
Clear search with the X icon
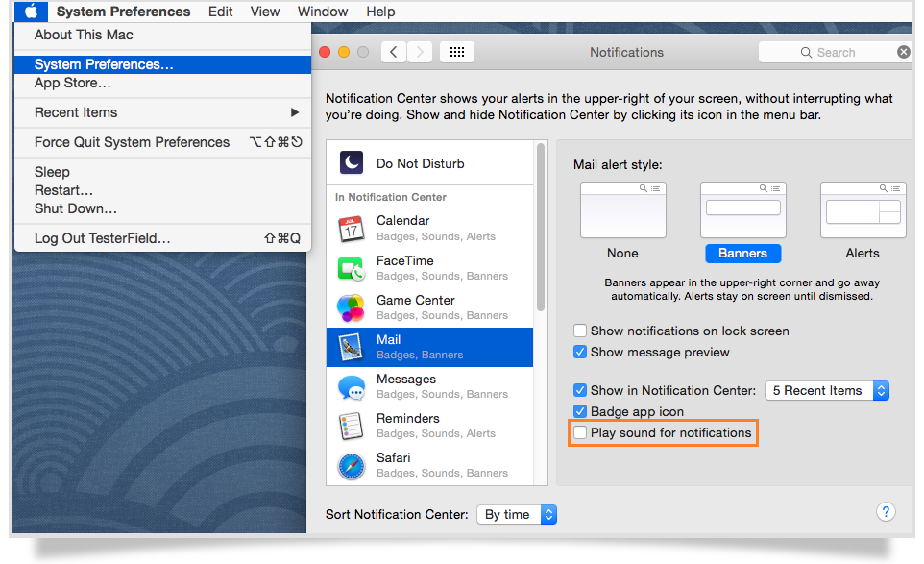tap(904, 52)
